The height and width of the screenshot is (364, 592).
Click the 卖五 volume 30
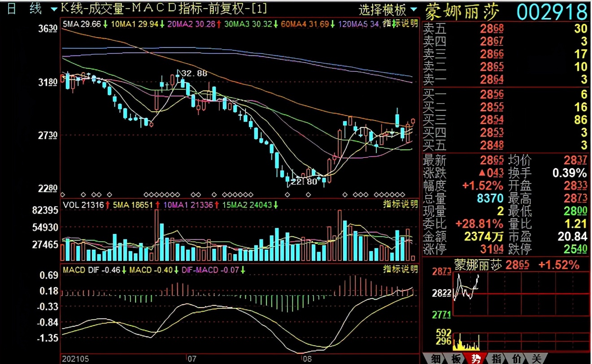[580, 29]
